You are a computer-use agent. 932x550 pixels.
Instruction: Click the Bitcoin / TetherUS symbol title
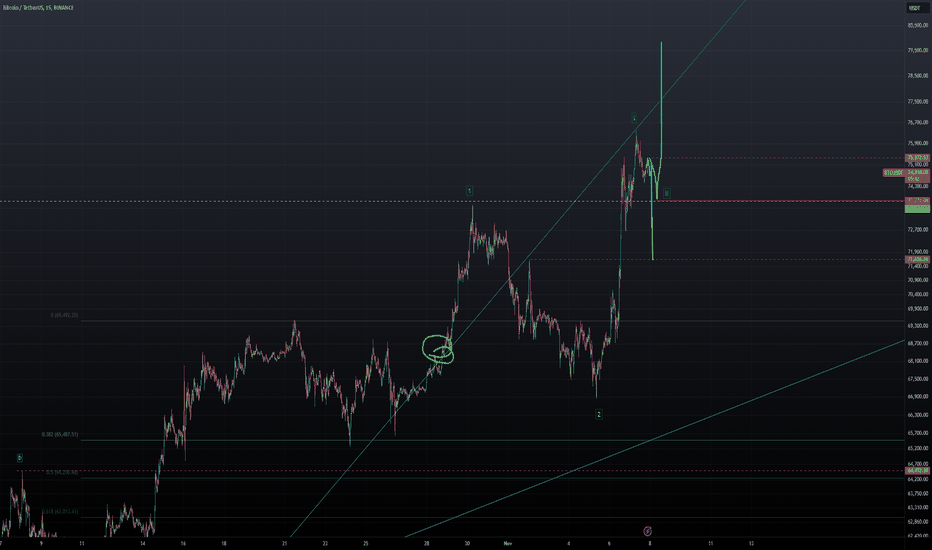coord(38,8)
